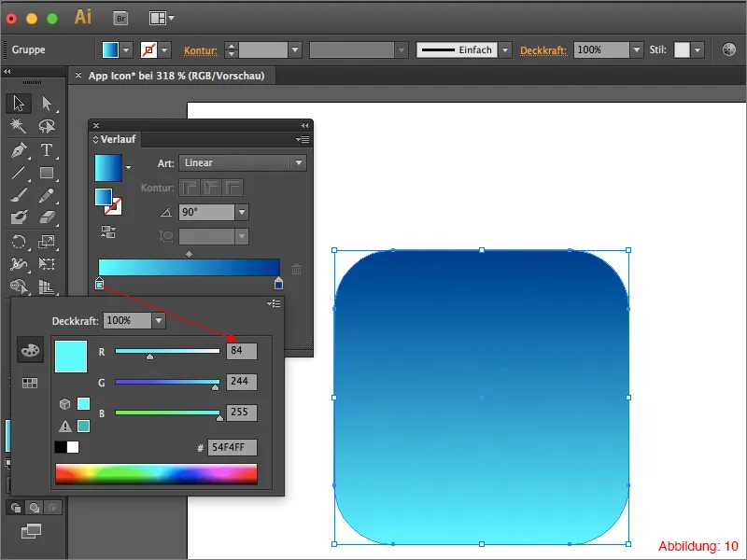Select the dark blue gradient stop
Image resolution: width=747 pixels, height=560 pixels.
278,284
